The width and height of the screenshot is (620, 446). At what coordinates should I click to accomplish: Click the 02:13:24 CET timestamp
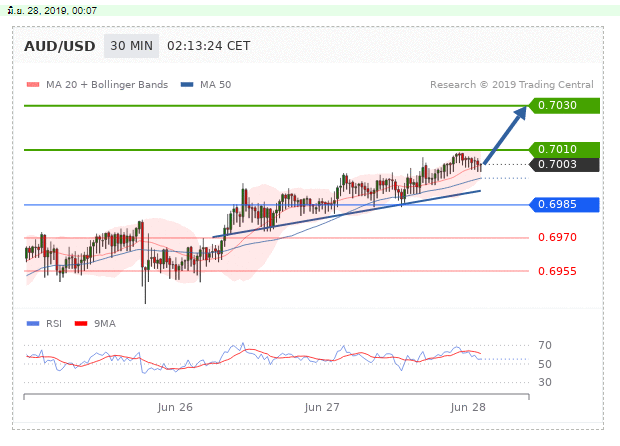pyautogui.click(x=208, y=46)
